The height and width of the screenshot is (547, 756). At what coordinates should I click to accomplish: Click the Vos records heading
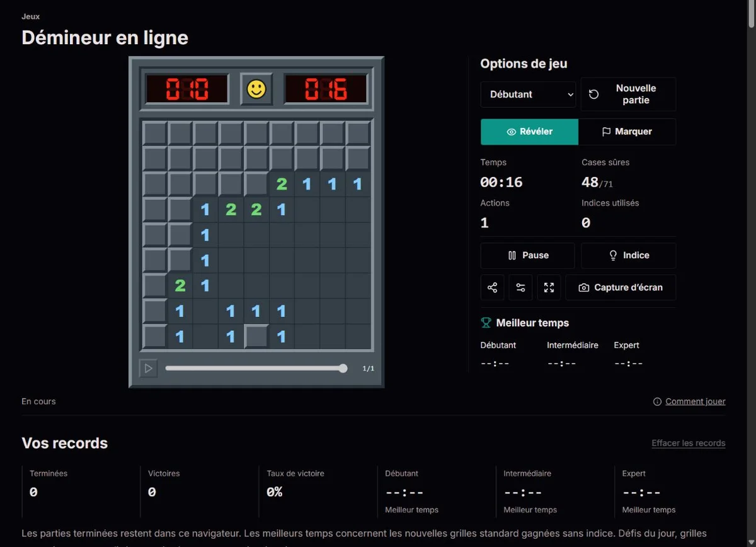coord(64,443)
